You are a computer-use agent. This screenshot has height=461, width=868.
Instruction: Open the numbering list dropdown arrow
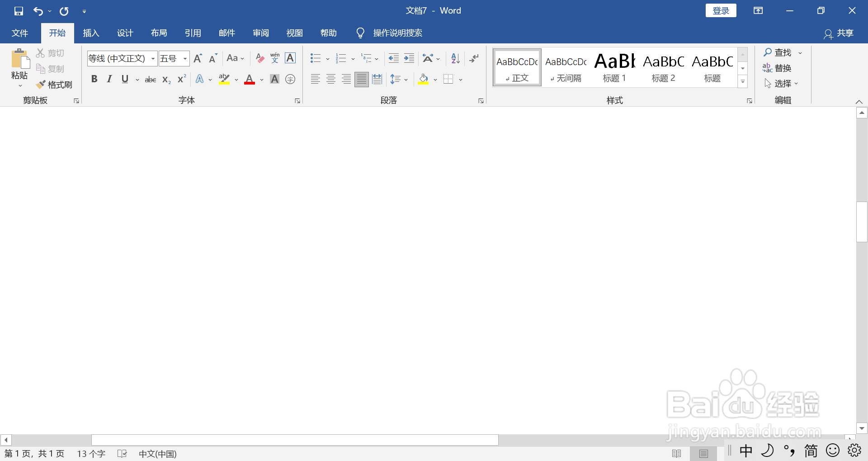[x=353, y=59]
